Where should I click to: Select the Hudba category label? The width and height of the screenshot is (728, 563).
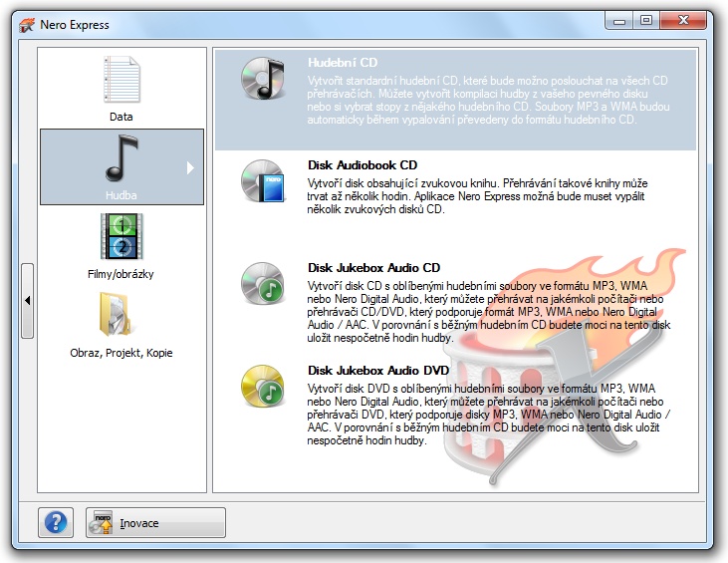(x=121, y=195)
